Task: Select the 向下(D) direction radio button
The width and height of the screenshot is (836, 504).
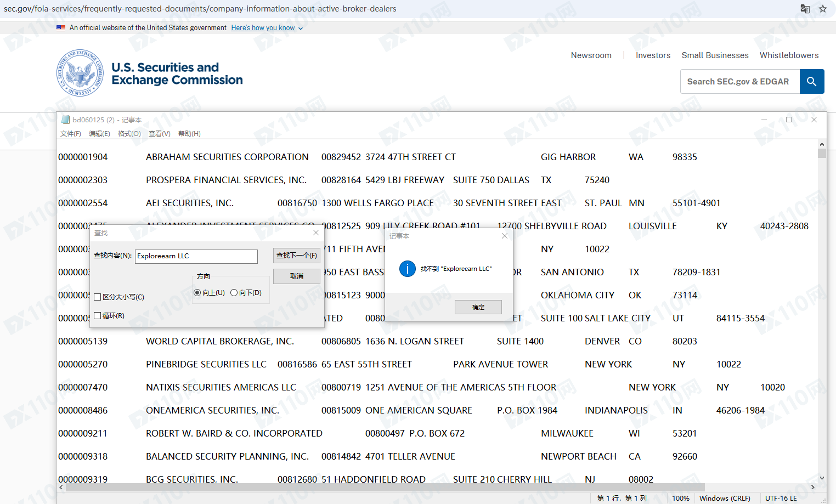Action: click(234, 293)
